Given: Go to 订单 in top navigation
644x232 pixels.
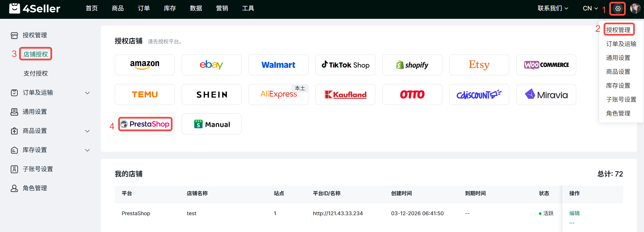Looking at the screenshot, I should pyautogui.click(x=144, y=8).
